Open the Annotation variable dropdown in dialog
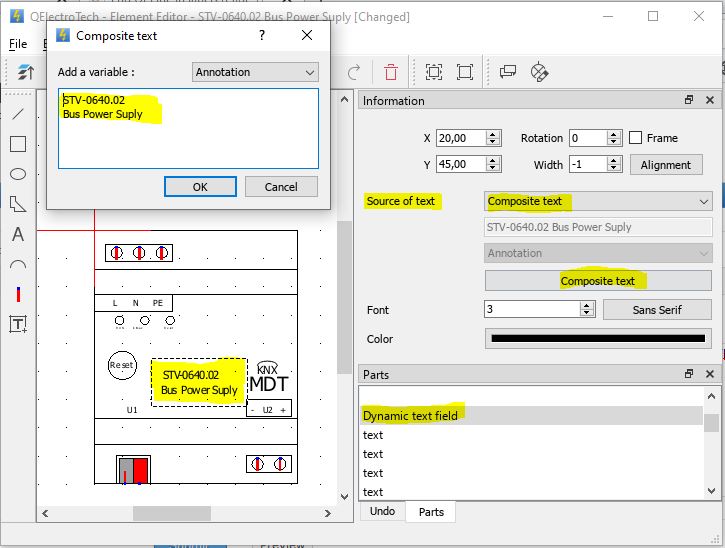The image size is (725, 548). pyautogui.click(x=255, y=72)
